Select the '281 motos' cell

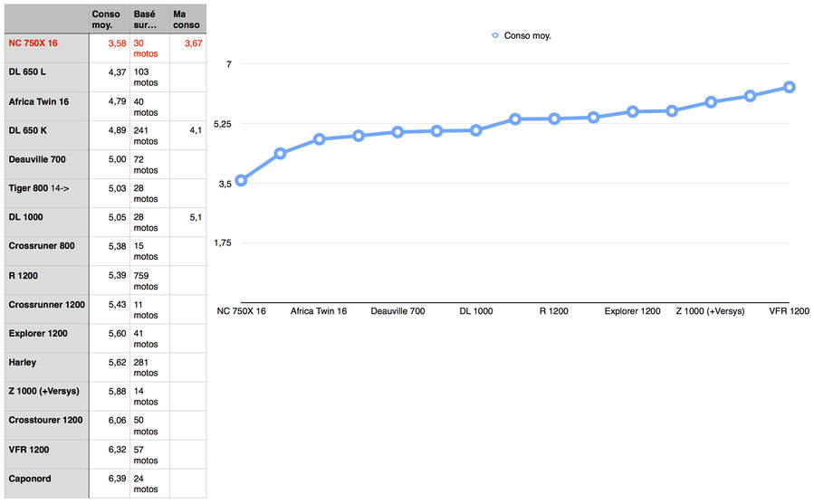(149, 367)
